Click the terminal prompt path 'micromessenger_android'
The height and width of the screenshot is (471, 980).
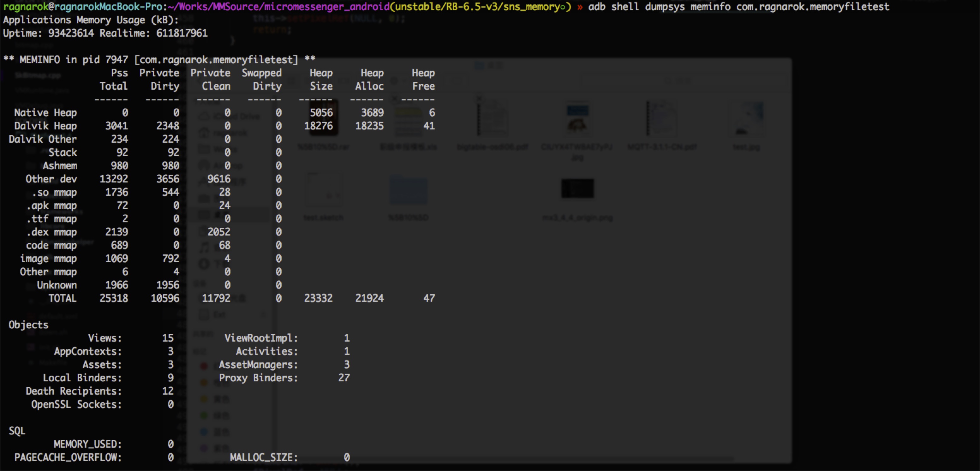click(326, 7)
